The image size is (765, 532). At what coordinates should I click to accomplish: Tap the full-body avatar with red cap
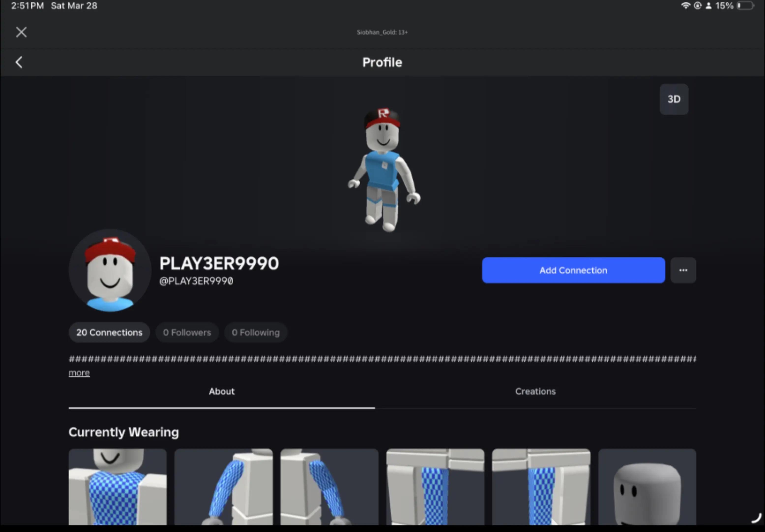pyautogui.click(x=383, y=170)
